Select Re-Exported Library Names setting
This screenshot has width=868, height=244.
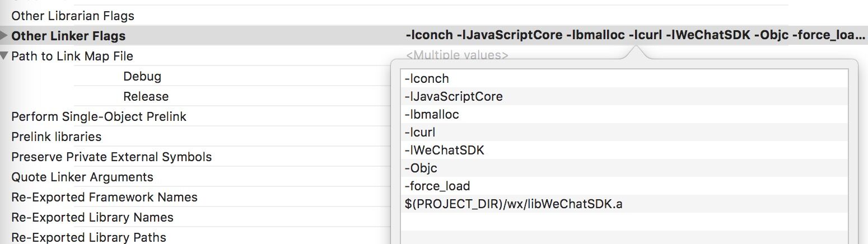click(x=92, y=217)
